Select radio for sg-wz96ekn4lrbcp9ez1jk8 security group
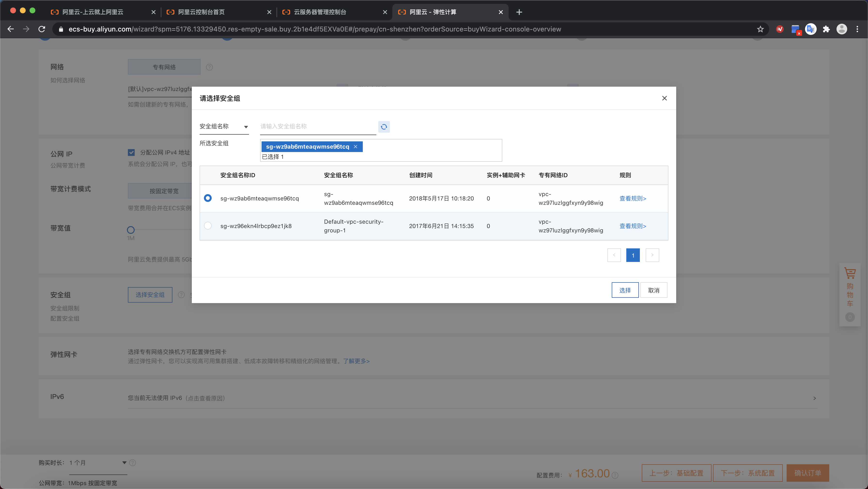This screenshot has width=868, height=489. click(208, 226)
